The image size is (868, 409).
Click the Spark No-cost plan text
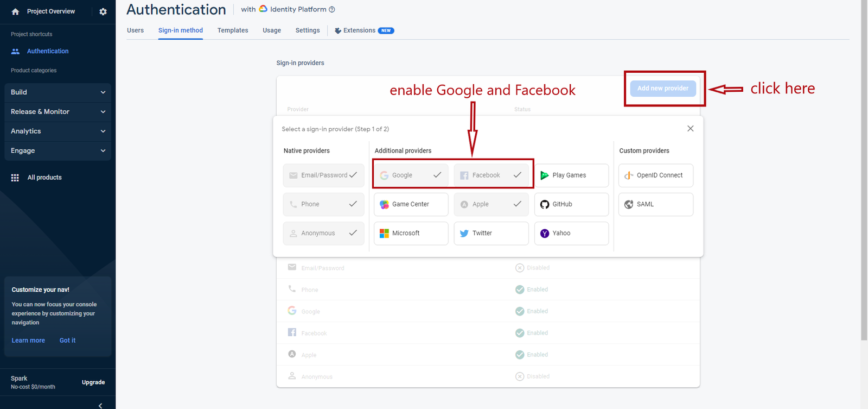(33, 382)
